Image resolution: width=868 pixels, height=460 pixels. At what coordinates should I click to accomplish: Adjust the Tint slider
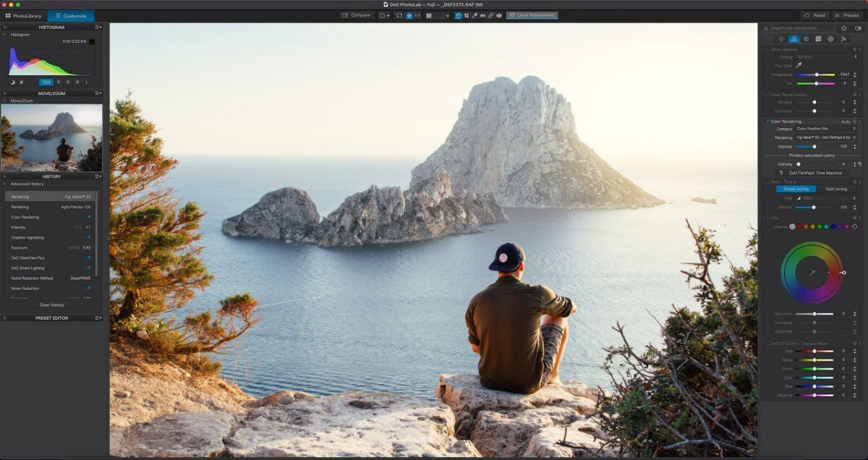coord(816,83)
